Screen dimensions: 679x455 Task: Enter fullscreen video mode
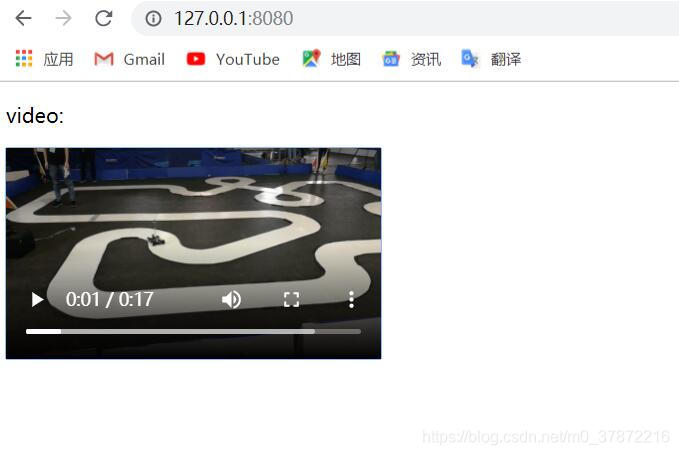click(x=291, y=299)
